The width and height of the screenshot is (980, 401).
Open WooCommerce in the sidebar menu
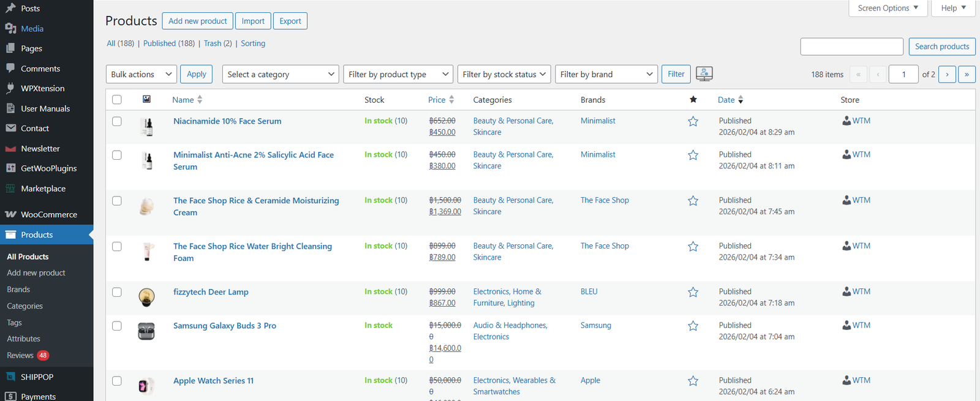point(48,214)
